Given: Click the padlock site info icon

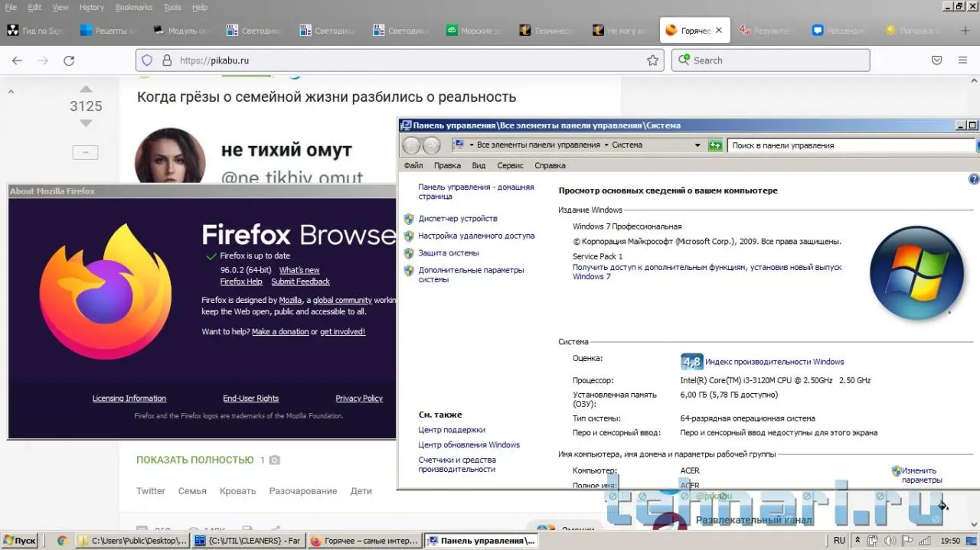Looking at the screenshot, I should pyautogui.click(x=167, y=60).
